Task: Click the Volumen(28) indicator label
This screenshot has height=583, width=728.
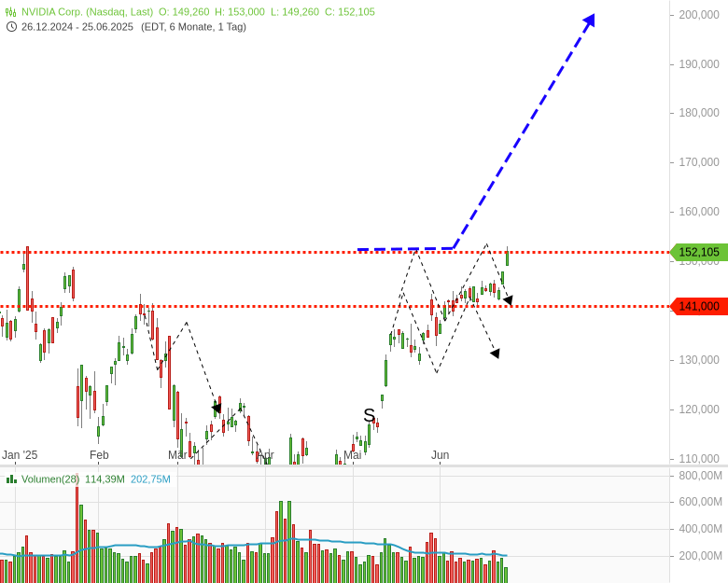Action: (50, 479)
